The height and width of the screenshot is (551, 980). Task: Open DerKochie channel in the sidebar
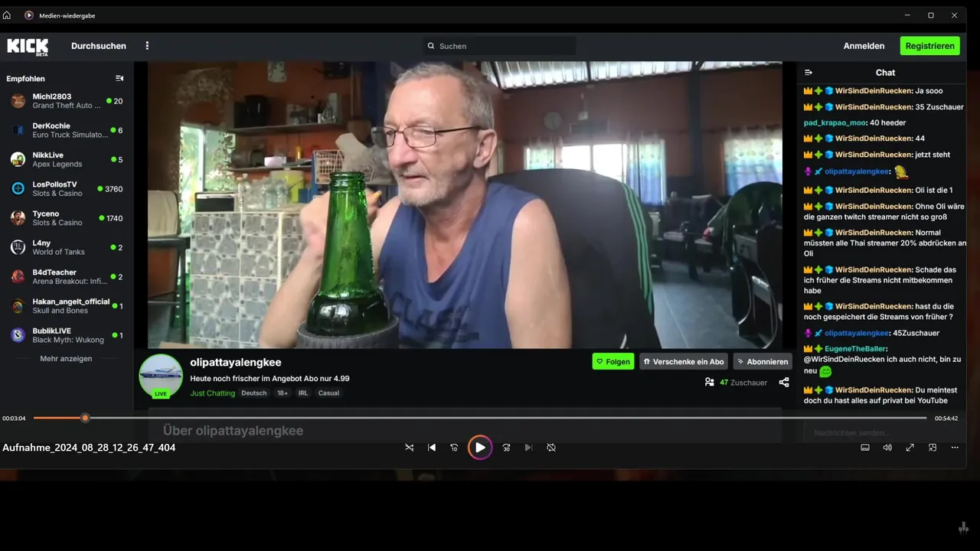click(x=67, y=130)
